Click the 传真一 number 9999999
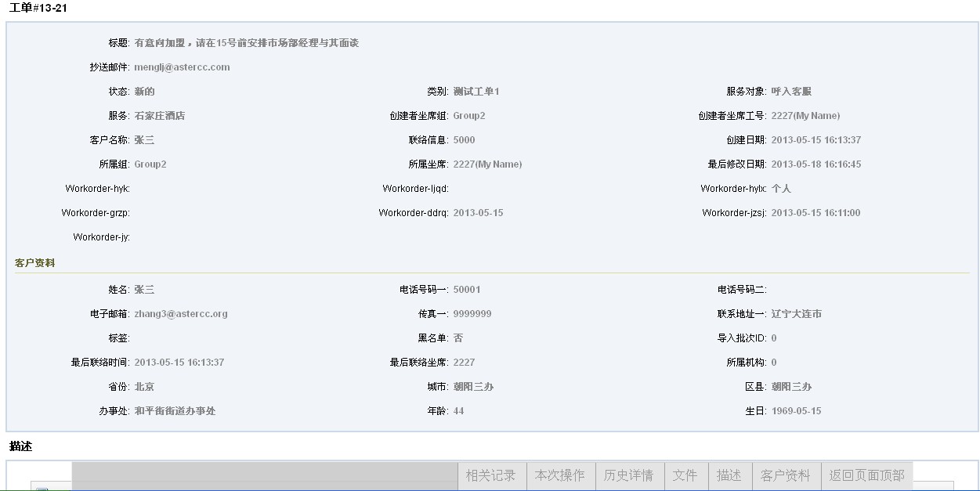 tap(472, 314)
